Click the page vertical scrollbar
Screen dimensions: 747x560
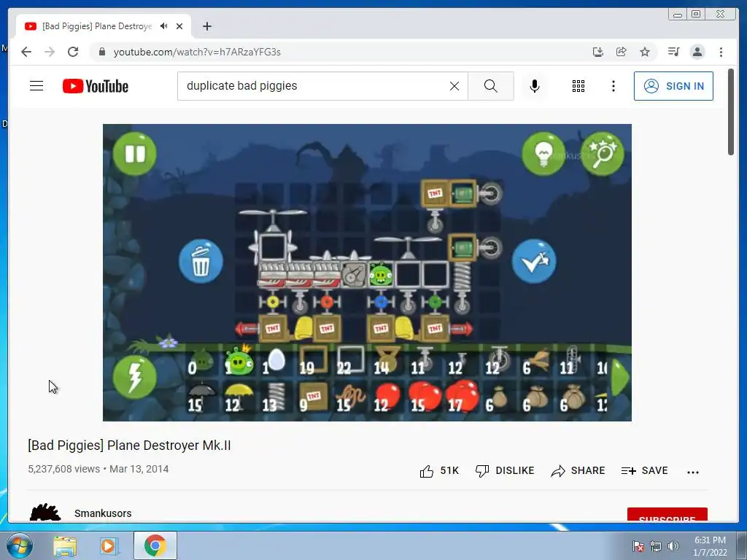click(731, 112)
